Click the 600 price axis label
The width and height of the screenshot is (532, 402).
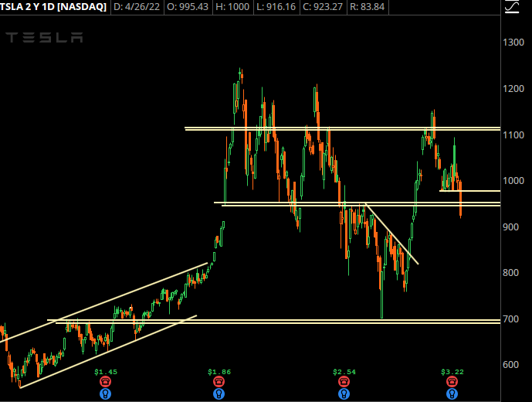[510, 365]
